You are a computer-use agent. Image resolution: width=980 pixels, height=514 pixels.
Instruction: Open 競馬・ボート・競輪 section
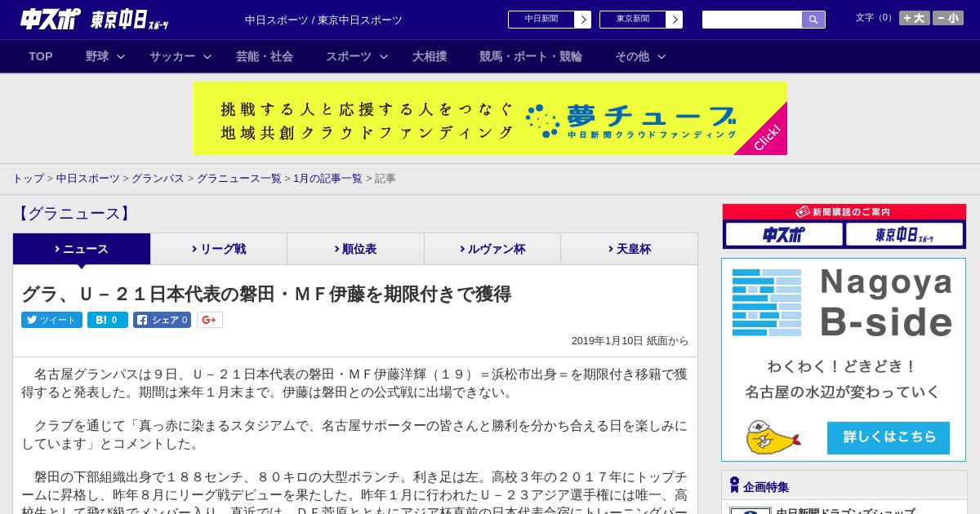coord(531,56)
